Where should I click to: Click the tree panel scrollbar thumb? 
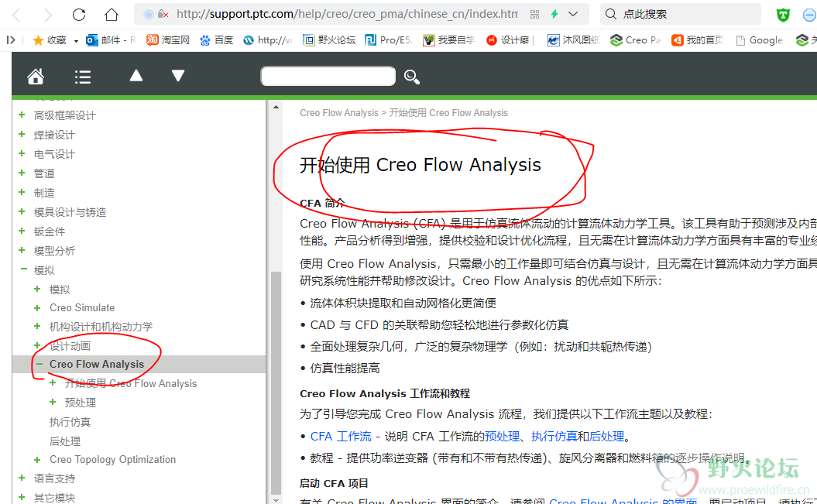coord(276,382)
